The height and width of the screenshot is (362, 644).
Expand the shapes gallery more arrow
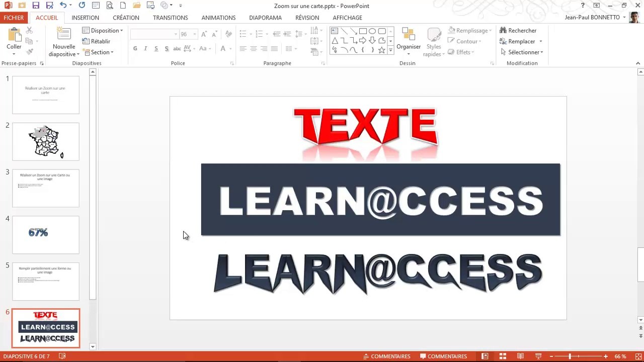(390, 50)
